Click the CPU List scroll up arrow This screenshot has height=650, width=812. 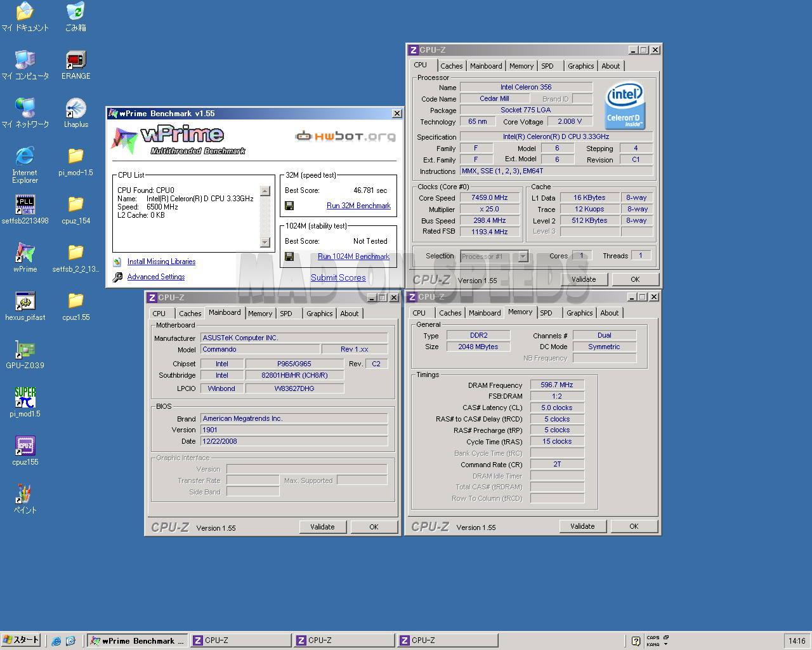[x=265, y=191]
